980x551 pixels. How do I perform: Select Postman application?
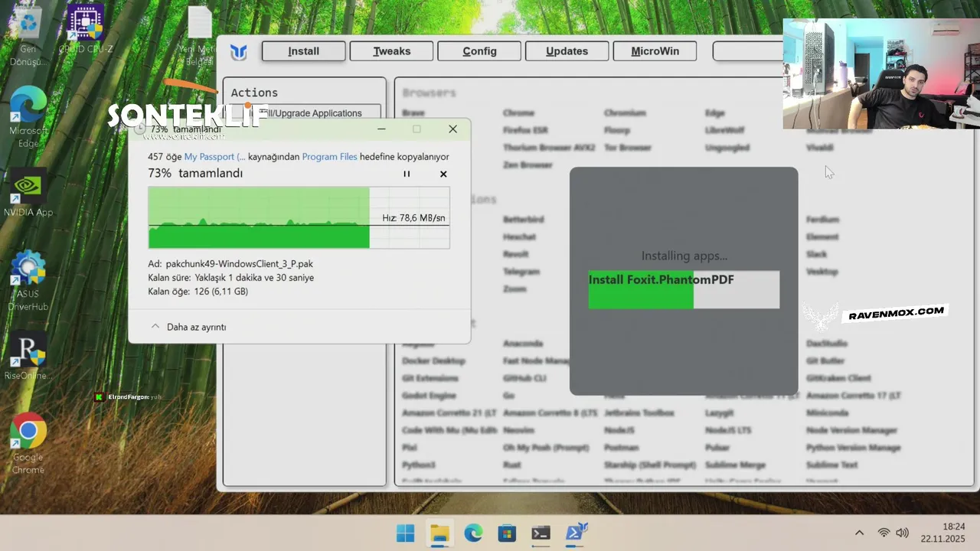(x=622, y=448)
